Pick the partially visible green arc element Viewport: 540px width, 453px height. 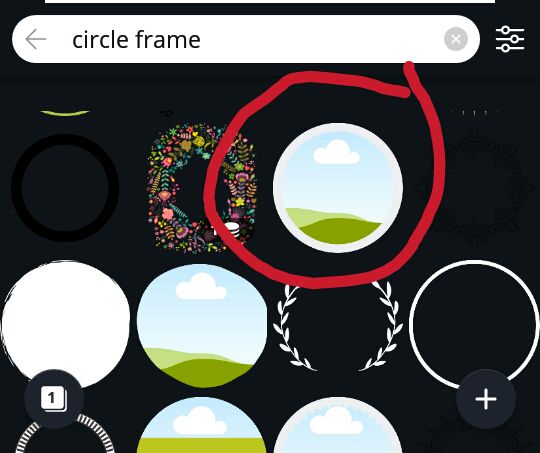[65, 113]
